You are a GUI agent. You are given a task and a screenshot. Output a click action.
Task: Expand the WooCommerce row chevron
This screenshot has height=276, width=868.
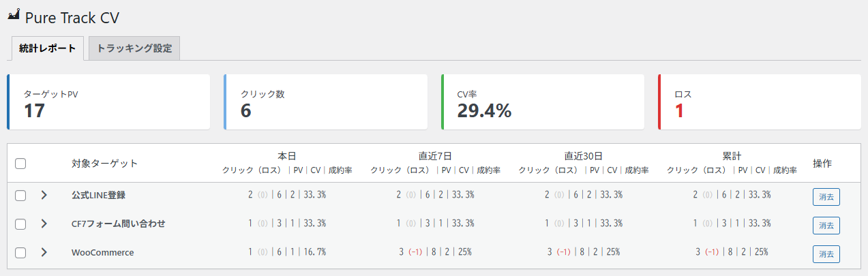44,253
